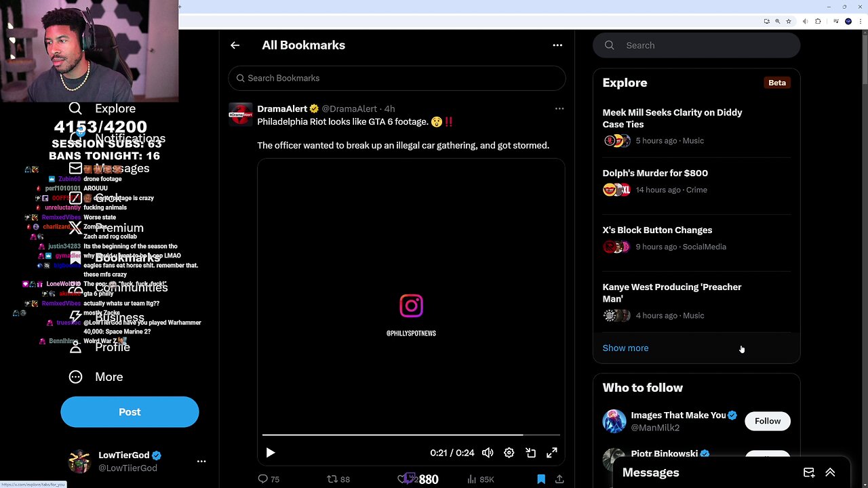The image size is (868, 488).
Task: Click install app icon in address bar
Action: [x=767, y=21]
